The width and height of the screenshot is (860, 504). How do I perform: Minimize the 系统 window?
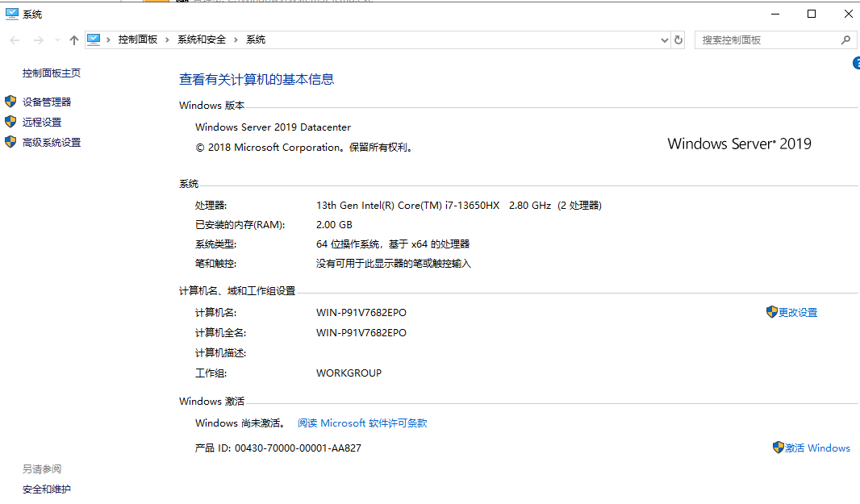coord(775,14)
